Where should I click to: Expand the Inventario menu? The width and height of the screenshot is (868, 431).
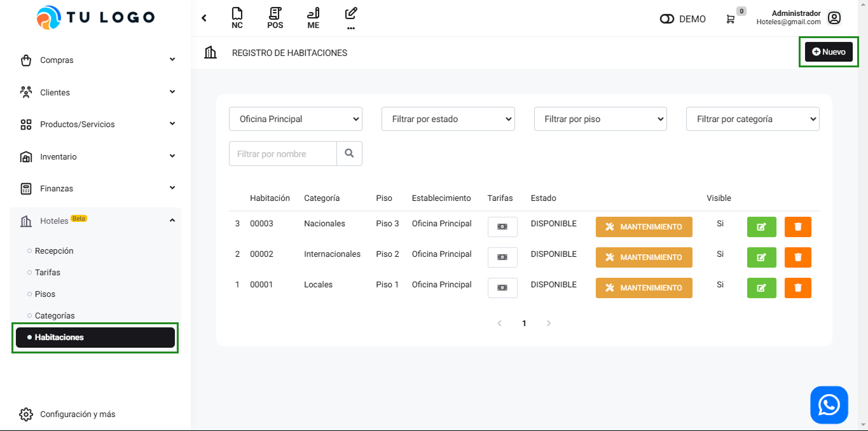pos(95,156)
